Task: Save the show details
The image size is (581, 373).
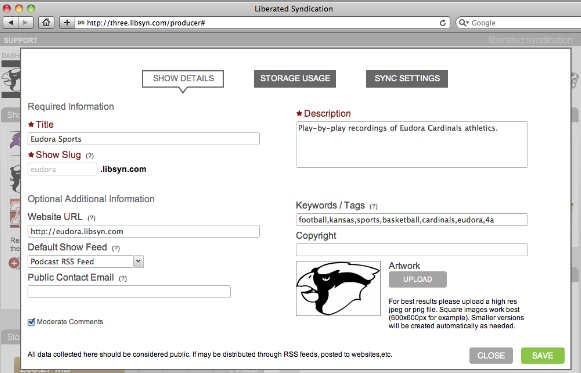Action: [542, 356]
